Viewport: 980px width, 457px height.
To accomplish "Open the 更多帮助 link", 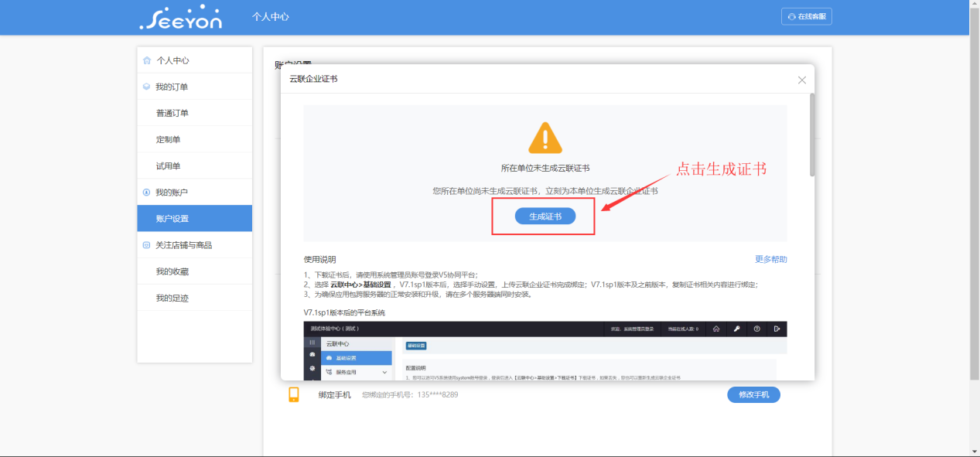I will (771, 259).
